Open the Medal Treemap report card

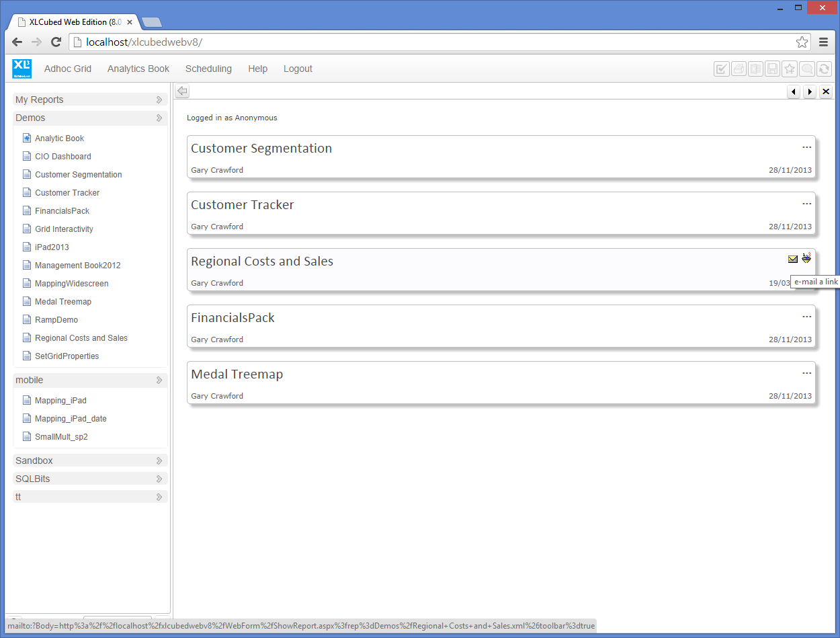click(x=501, y=383)
